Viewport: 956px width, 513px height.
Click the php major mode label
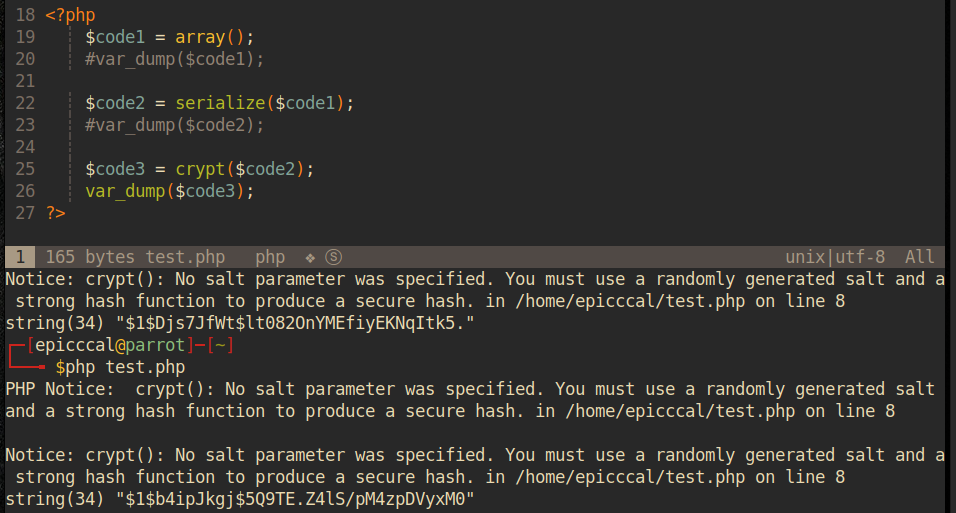(270, 257)
